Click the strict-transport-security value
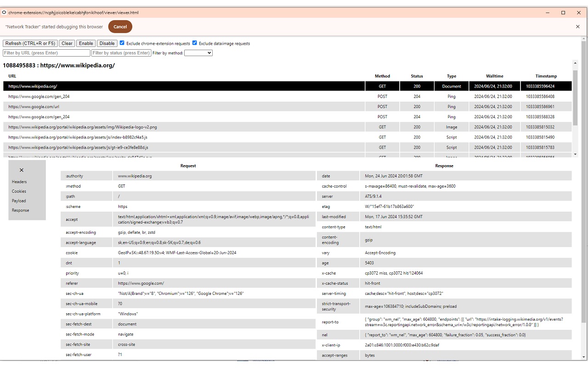This screenshot has width=588, height=368. coord(411,306)
